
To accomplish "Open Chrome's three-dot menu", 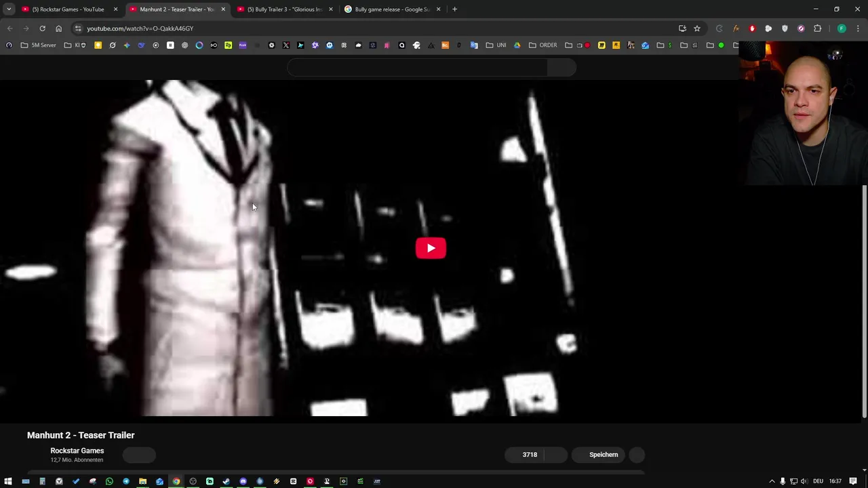I will tap(859, 28).
